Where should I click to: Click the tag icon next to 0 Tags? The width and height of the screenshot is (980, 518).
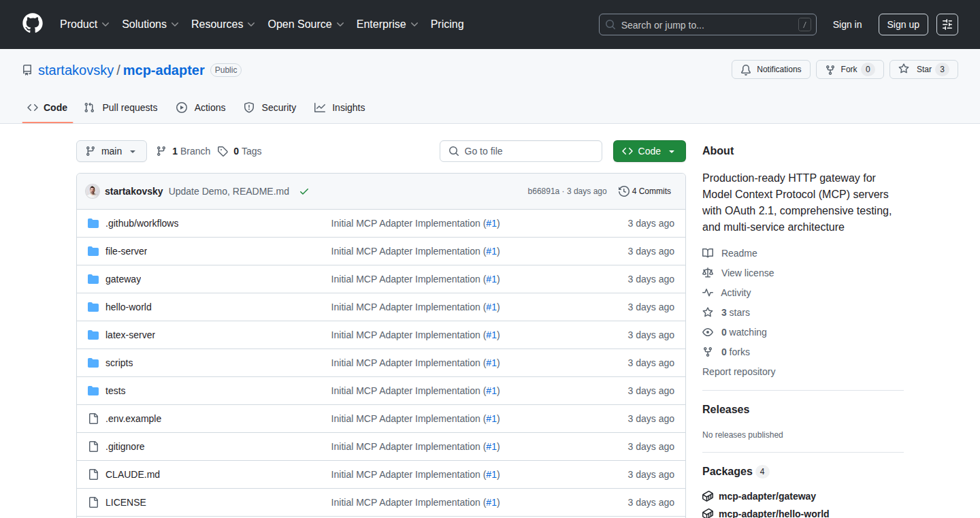pos(223,151)
